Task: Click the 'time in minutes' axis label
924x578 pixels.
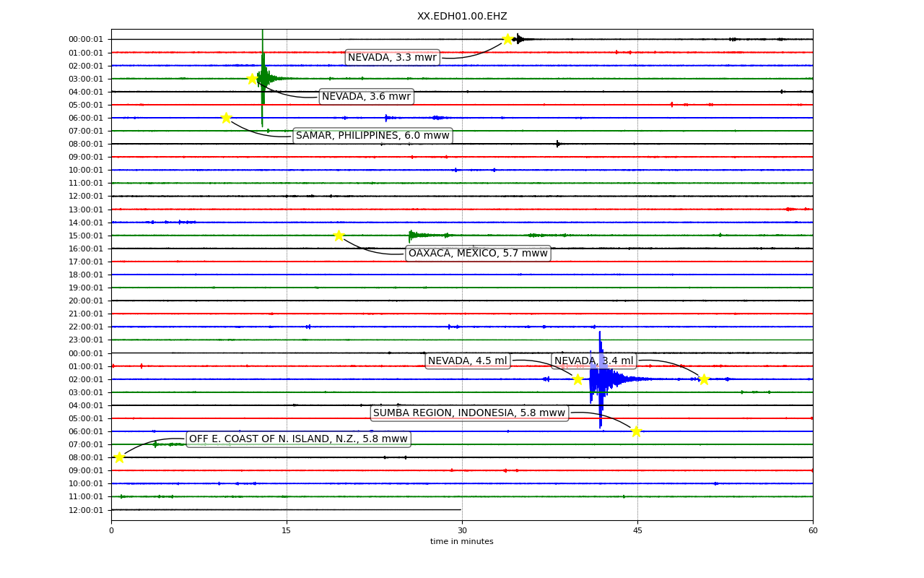Action: (462, 542)
